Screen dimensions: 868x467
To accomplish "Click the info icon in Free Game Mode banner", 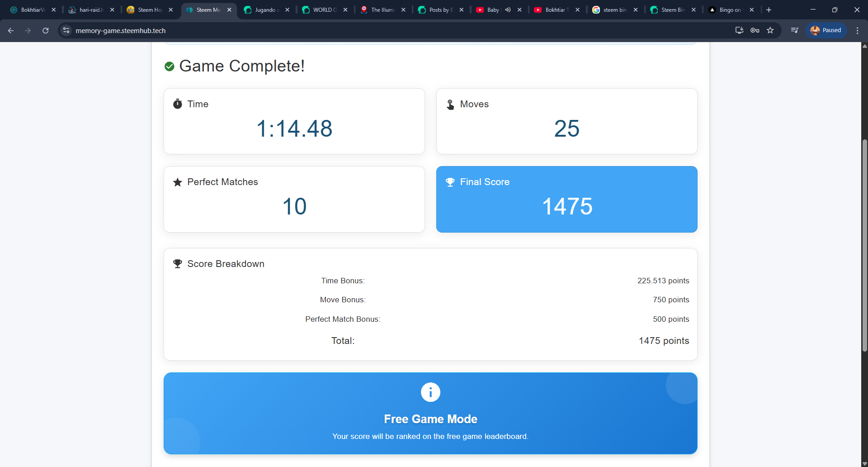I will pyautogui.click(x=430, y=392).
